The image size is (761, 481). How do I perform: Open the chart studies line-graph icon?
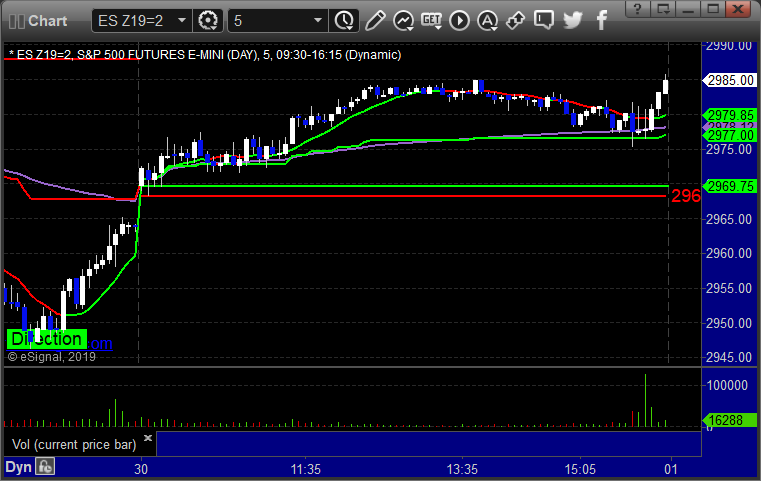[403, 21]
